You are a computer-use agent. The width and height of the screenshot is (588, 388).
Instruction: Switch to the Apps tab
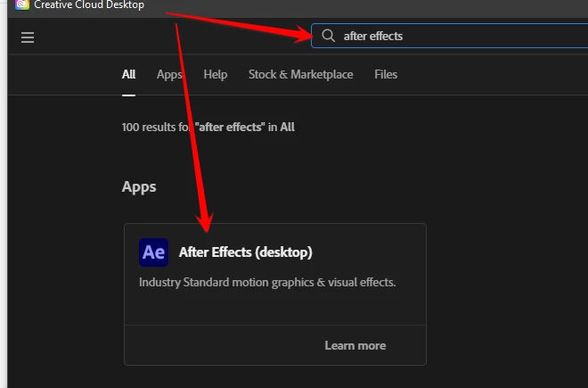[169, 74]
